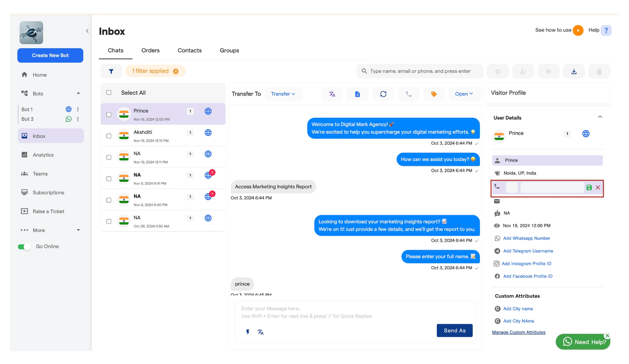629x364 pixels.
Task: Click the tag icon next to search bar
Action: coord(548,71)
